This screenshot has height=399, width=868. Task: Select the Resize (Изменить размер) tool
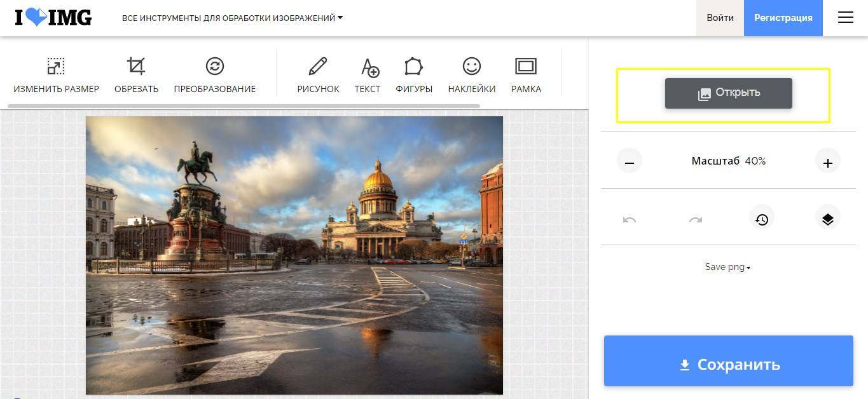coord(56,75)
